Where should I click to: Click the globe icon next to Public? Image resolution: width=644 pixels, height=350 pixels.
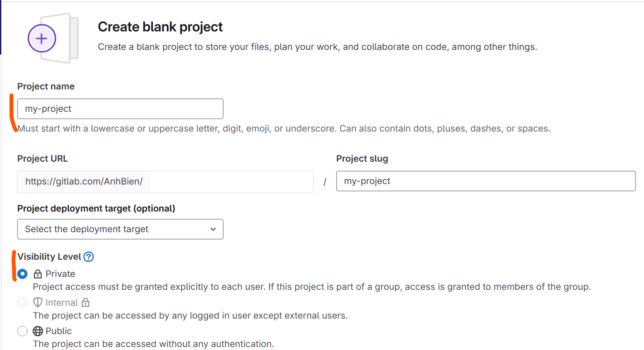coord(37,331)
